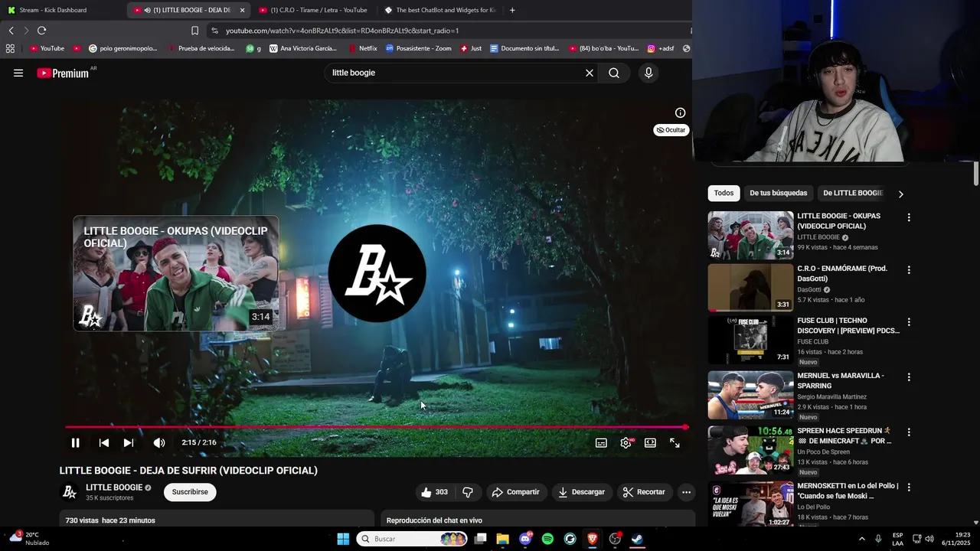Open Windows Start menu
980x551 pixels.
click(343, 539)
